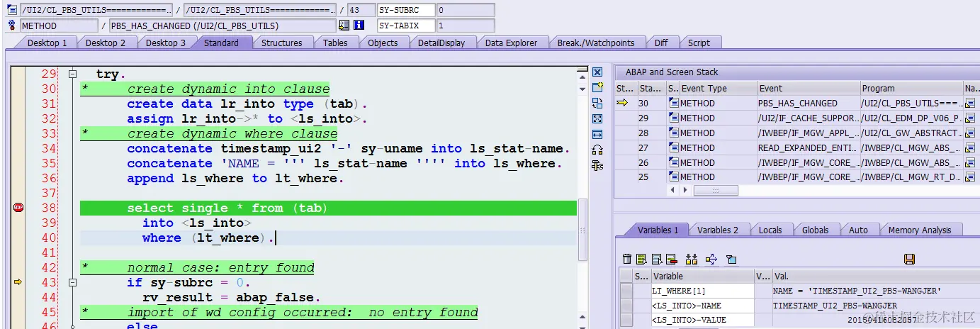Click the METHOD icon in stack row 26
The height and width of the screenshot is (329, 980).
pos(673,163)
